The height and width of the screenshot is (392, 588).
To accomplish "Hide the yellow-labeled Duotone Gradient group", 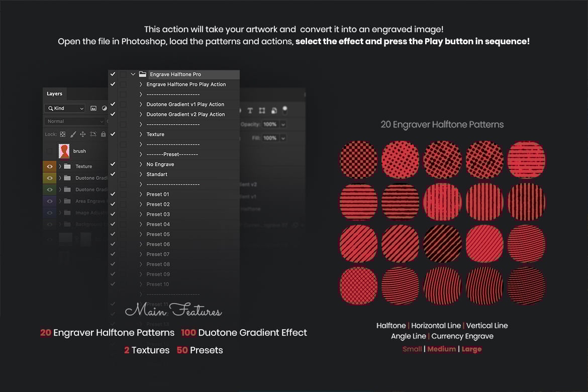I will (x=49, y=178).
